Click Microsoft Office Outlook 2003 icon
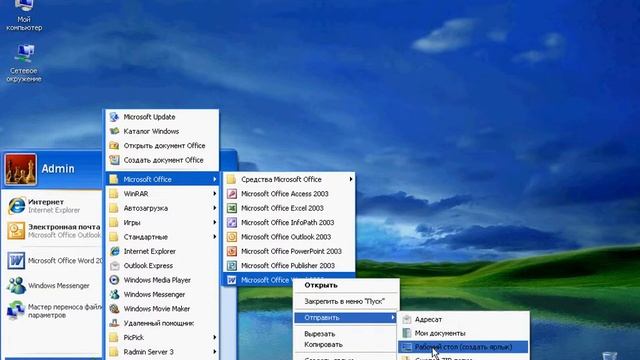 (x=231, y=237)
